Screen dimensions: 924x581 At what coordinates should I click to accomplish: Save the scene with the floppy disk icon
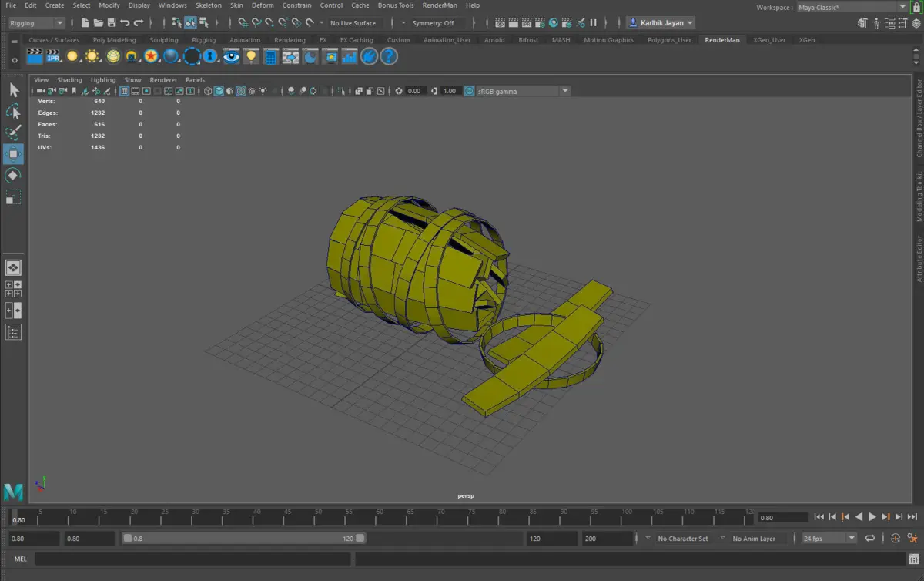tap(112, 23)
